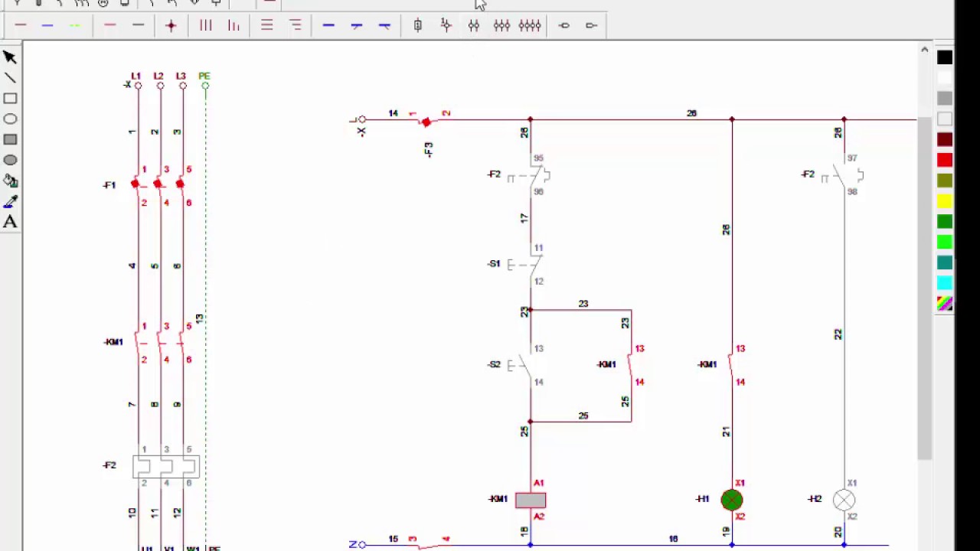Pick the bright red color swatch
Viewport: 980px width, 551px height.
[945, 160]
